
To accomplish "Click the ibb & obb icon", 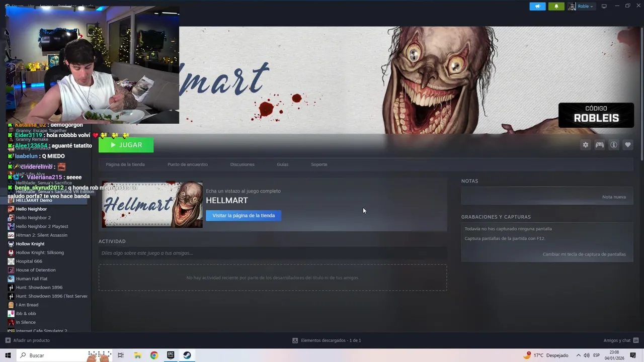I will pos(11,314).
